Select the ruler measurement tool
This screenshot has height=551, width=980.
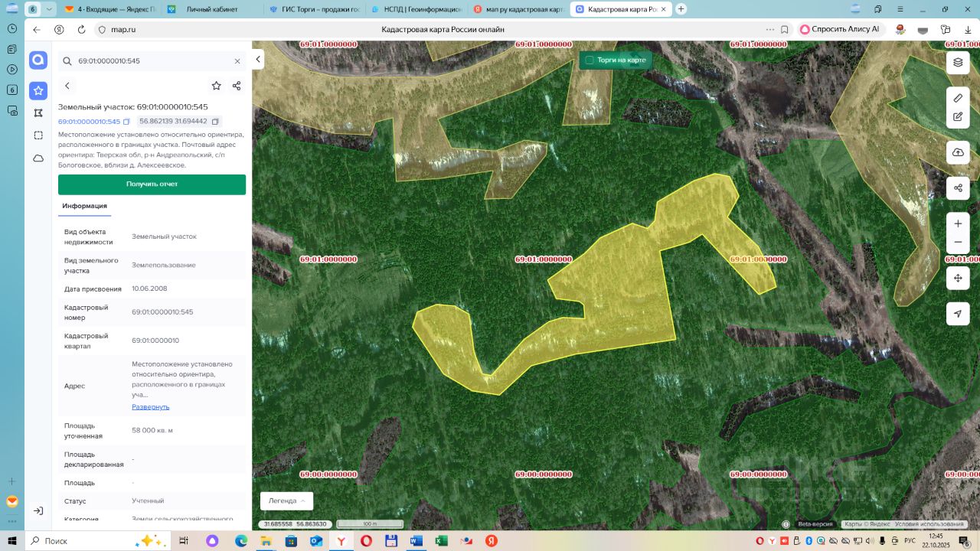[x=958, y=98]
